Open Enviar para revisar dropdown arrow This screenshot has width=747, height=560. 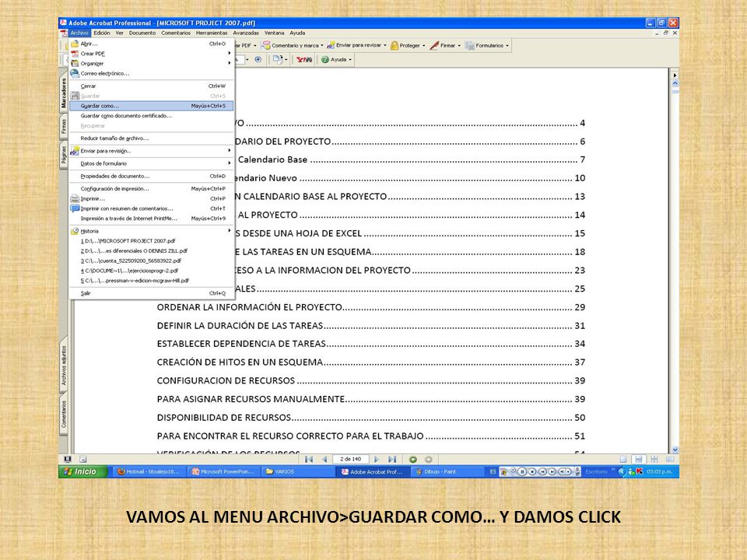(385, 46)
